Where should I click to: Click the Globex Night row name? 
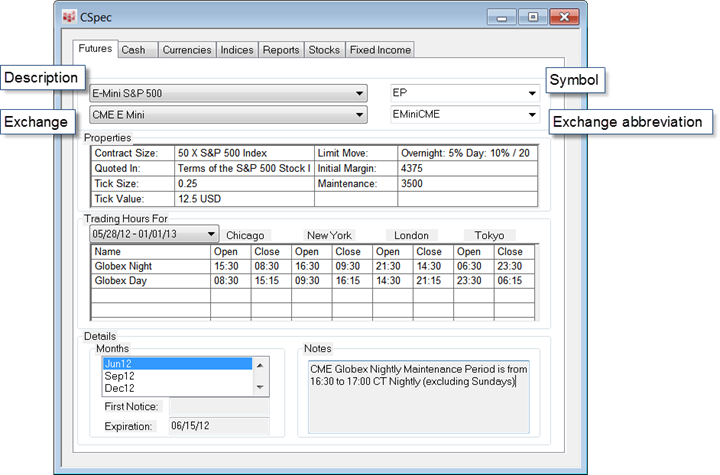pyautogui.click(x=121, y=267)
